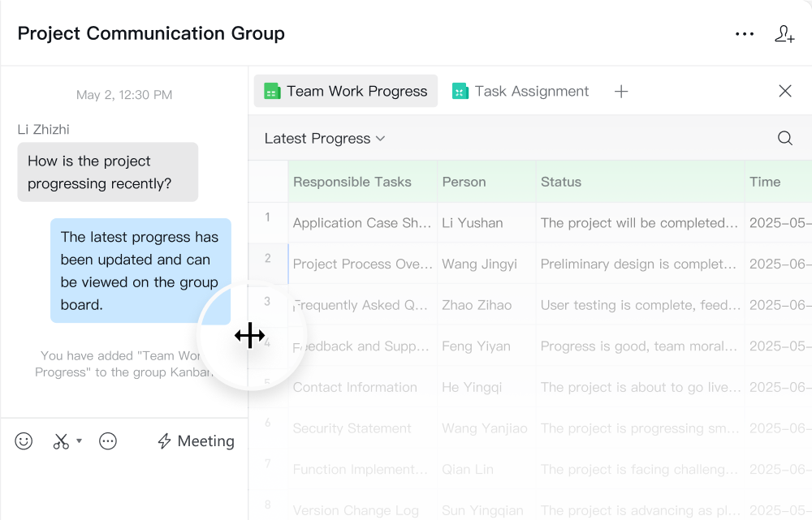The image size is (812, 520).
Task: Start a Meeting from chat toolbar
Action: pos(196,441)
